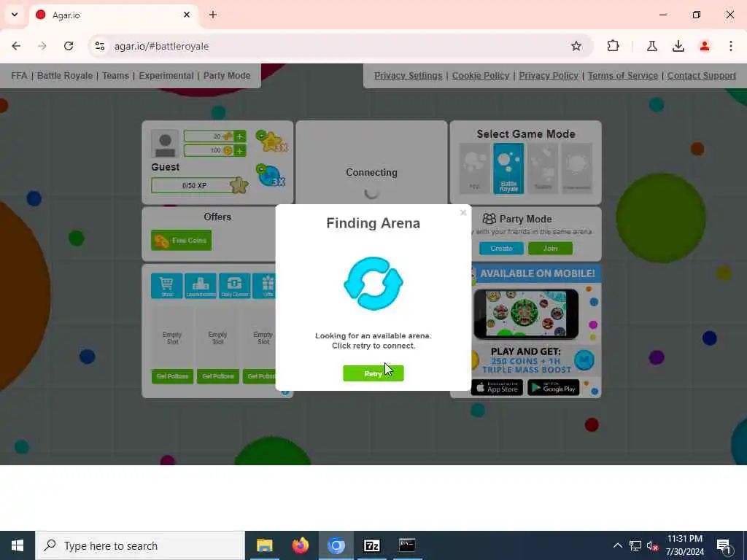This screenshot has width=747, height=560.
Task: Open the Shop cart icon
Action: (167, 286)
